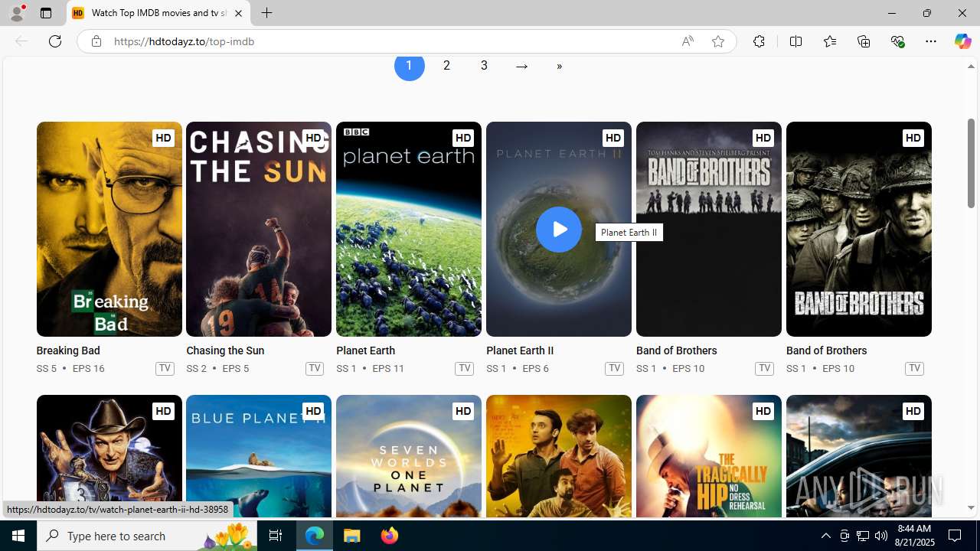Click the page scrollbar up arrow

coord(971,67)
